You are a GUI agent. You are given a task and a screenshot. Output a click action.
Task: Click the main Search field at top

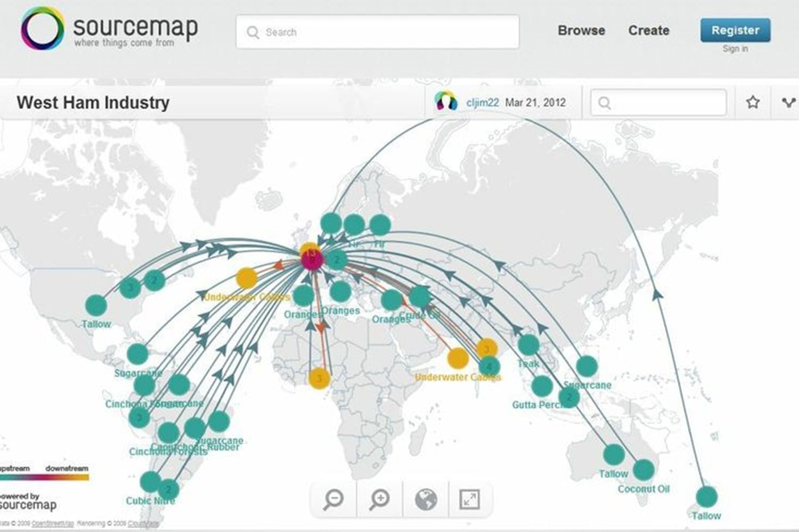pyautogui.click(x=378, y=32)
